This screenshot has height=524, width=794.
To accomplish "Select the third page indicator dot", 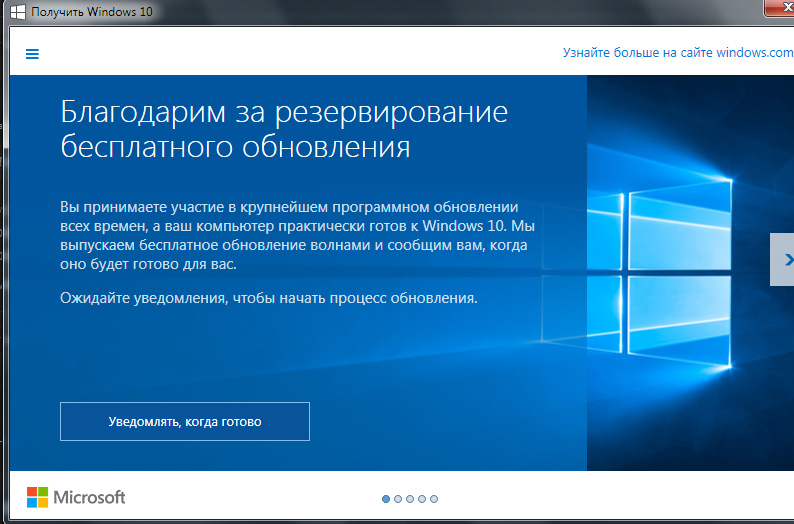I will 410,499.
